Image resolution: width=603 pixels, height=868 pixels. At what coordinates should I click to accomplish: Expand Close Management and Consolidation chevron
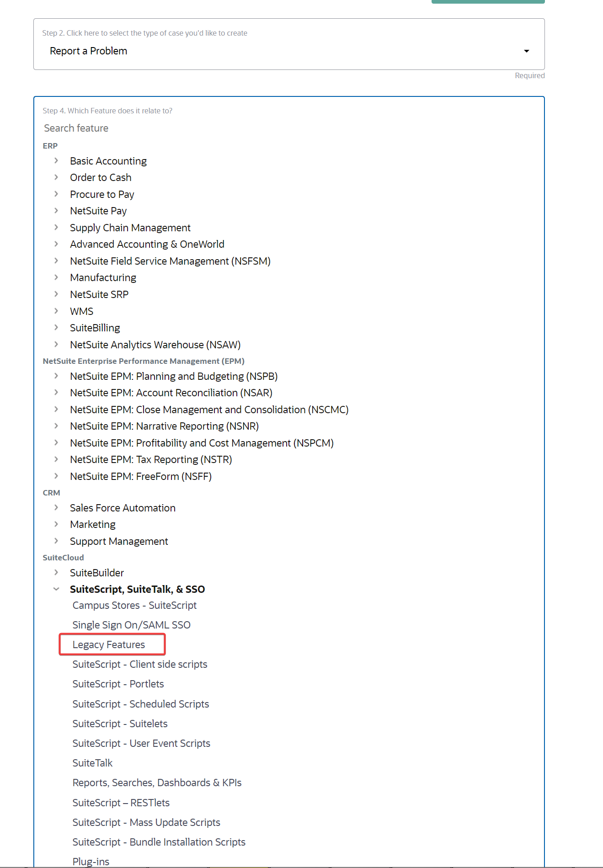pyautogui.click(x=56, y=409)
